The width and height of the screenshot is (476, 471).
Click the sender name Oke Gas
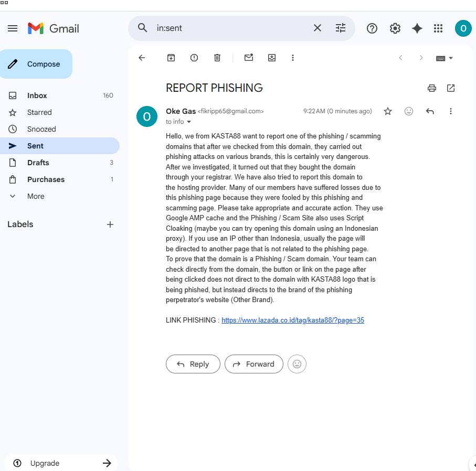pyautogui.click(x=181, y=111)
